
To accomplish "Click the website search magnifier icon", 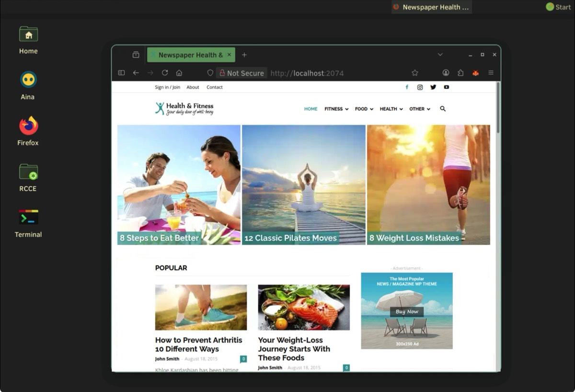I will pyautogui.click(x=443, y=109).
